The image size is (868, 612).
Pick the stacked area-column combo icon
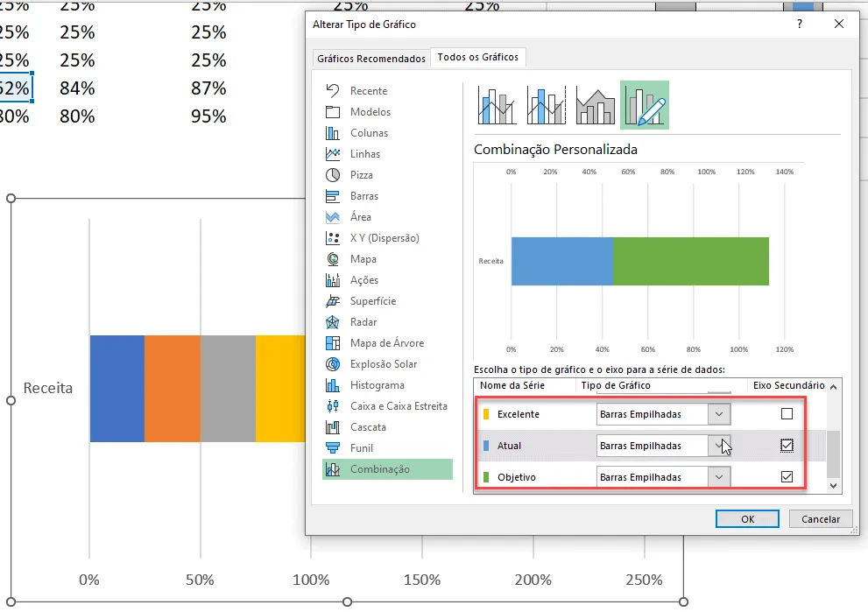tap(595, 105)
